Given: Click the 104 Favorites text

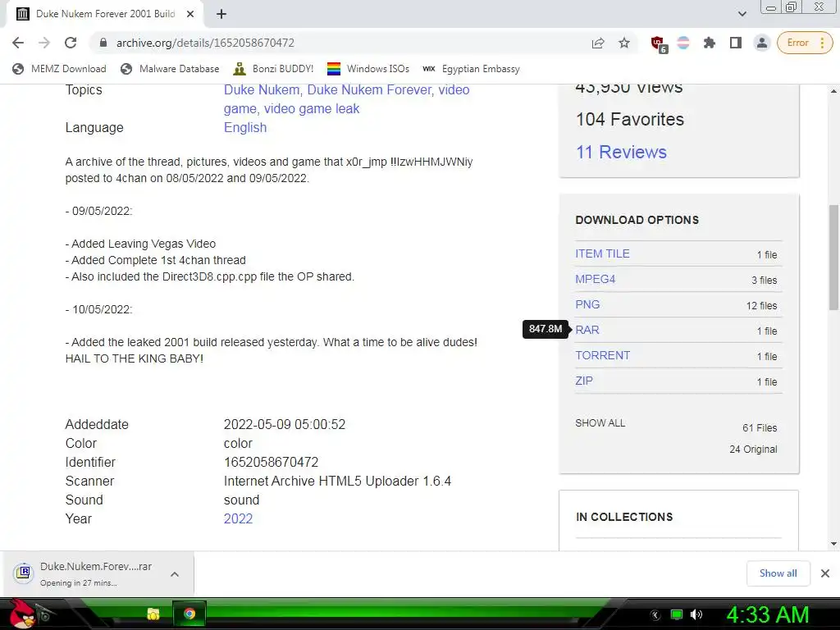Looking at the screenshot, I should tap(630, 120).
